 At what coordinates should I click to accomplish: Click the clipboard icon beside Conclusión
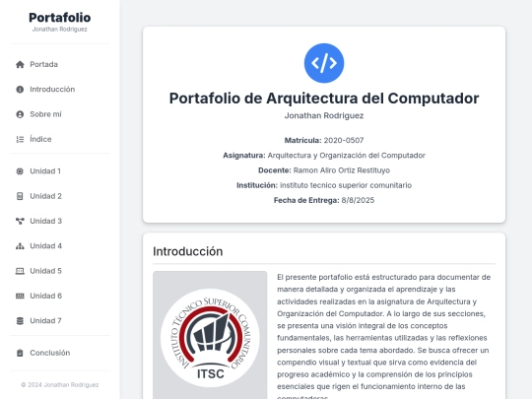20,353
